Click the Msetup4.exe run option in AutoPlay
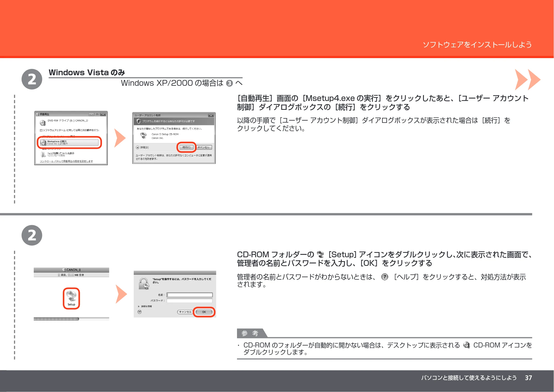The width and height of the screenshot is (554, 392). 69,142
